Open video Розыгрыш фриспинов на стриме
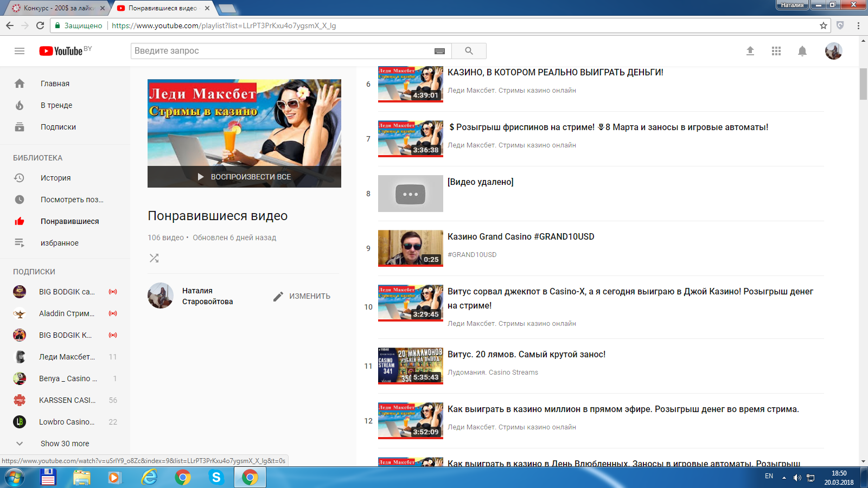This screenshot has height=488, width=868. [608, 127]
